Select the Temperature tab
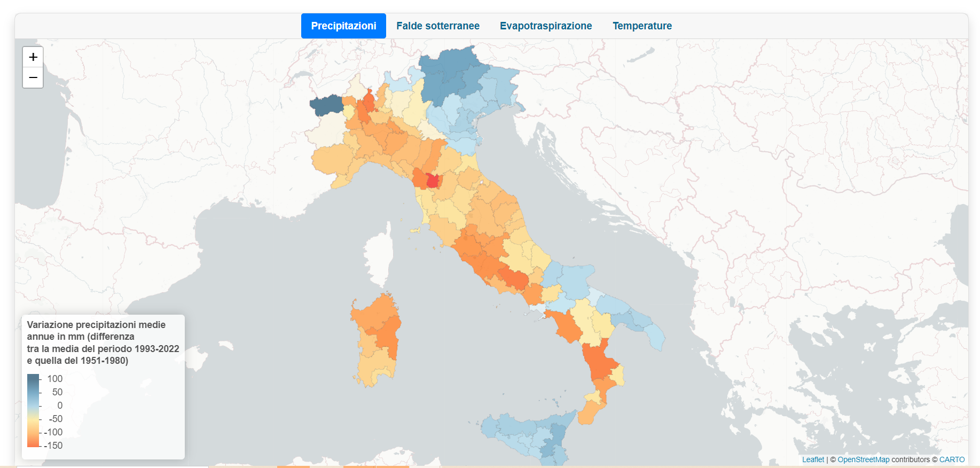Image resolution: width=980 pixels, height=468 pixels. pos(642,26)
